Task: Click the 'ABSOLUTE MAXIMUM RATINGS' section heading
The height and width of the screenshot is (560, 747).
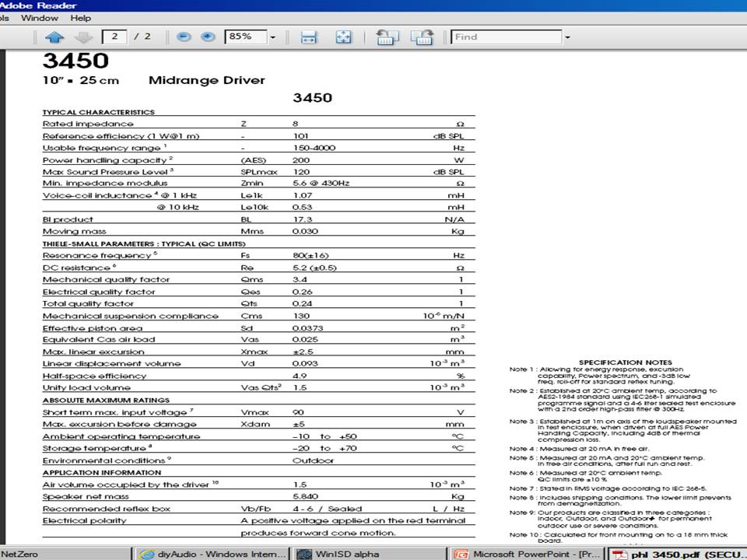Action: click(106, 400)
